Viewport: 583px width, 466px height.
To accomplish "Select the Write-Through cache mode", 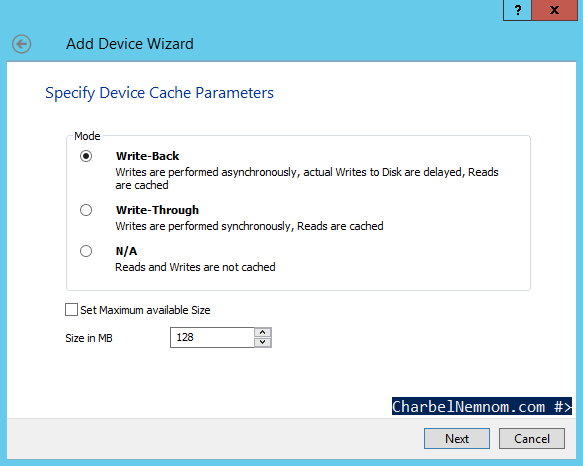I will pos(86,210).
